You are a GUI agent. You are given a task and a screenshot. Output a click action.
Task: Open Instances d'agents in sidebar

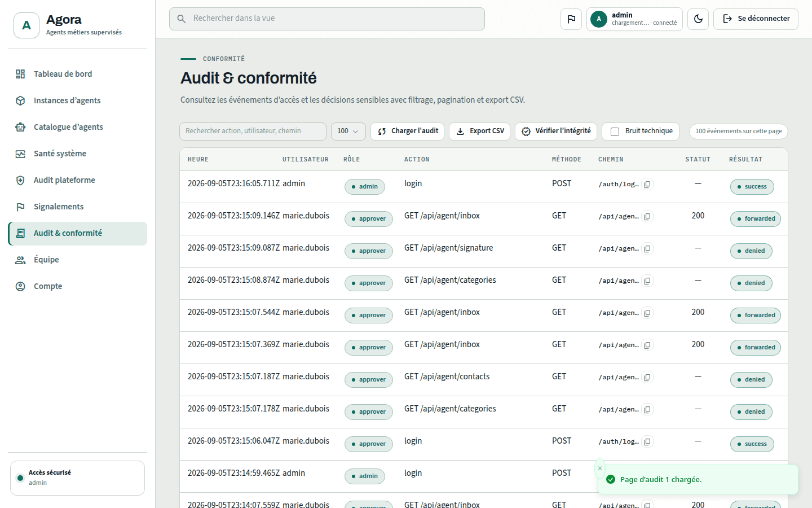tap(77, 100)
